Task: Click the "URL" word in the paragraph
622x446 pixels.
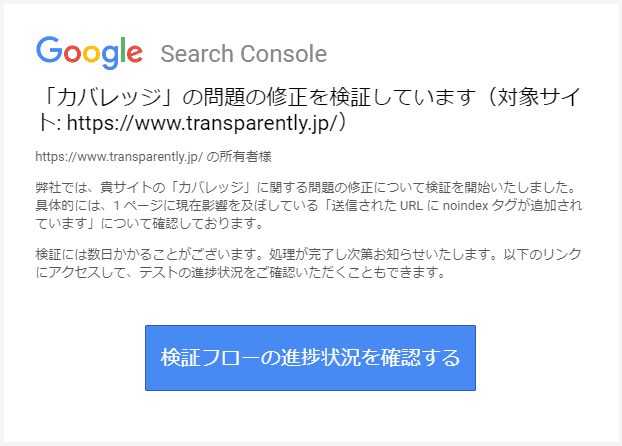Action: click(411, 206)
